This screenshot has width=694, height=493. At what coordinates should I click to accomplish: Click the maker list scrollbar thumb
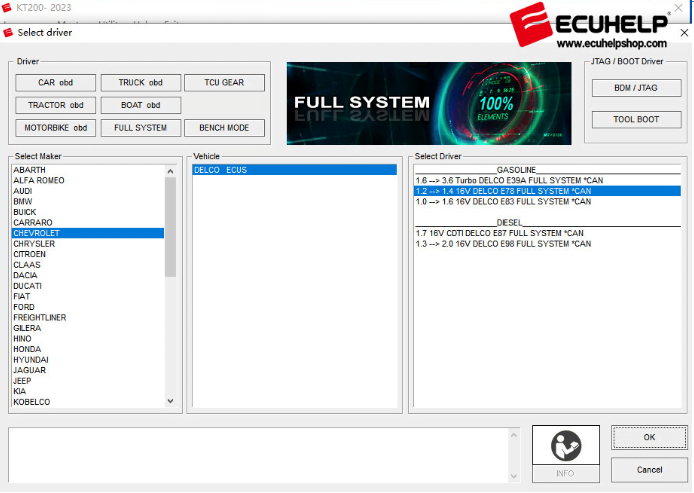click(x=170, y=227)
